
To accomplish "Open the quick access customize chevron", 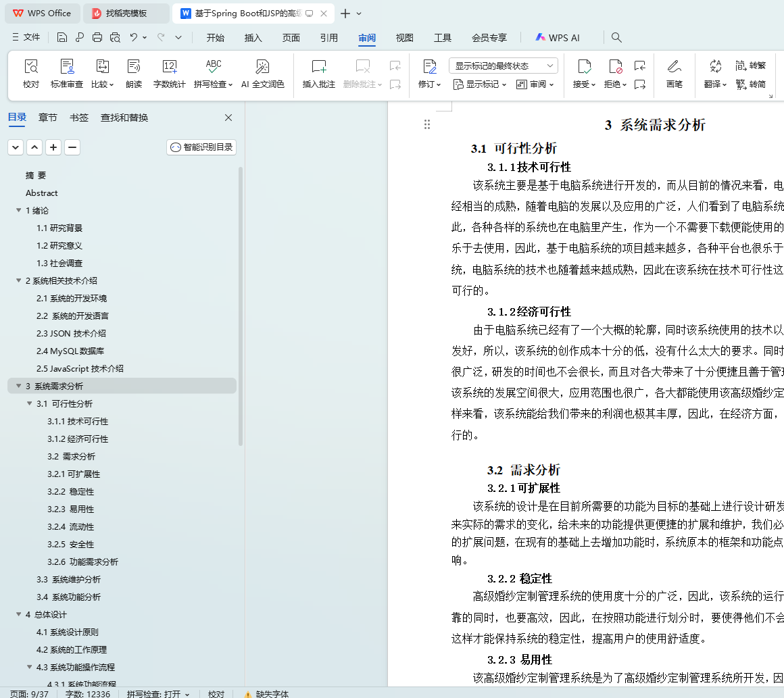I will click(x=178, y=37).
